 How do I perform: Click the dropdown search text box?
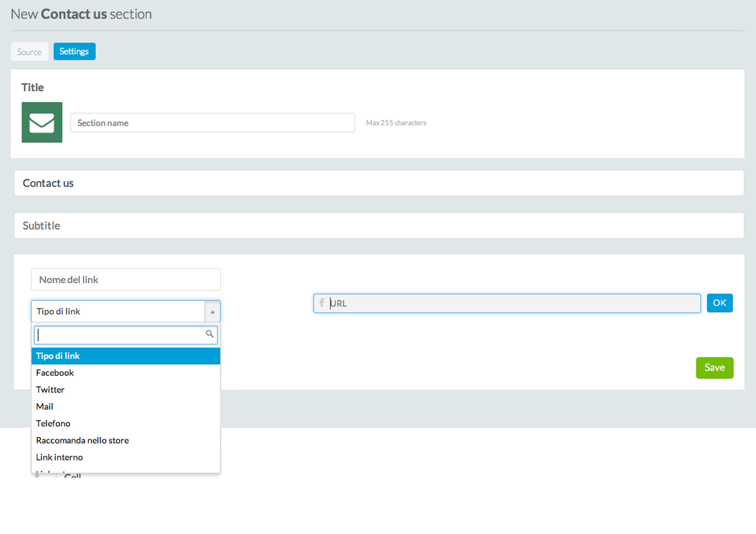[120, 335]
